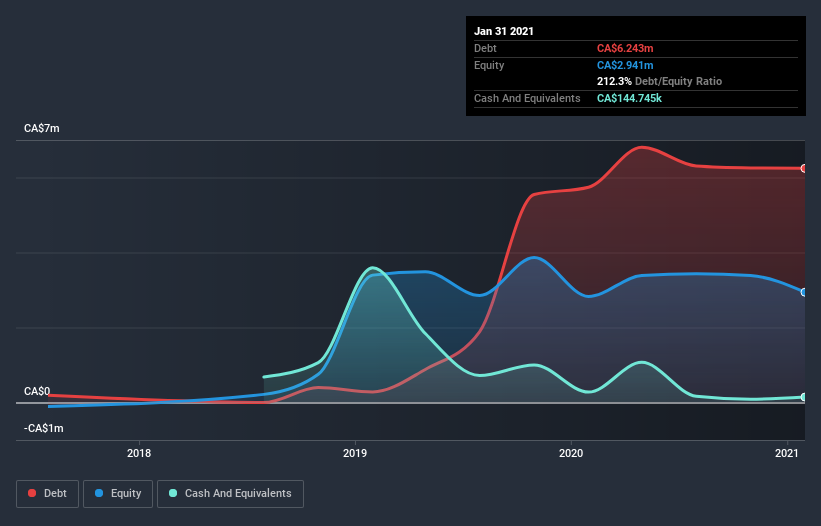Image resolution: width=821 pixels, height=526 pixels.
Task: Click the 2020 x-axis label
Action: pyautogui.click(x=571, y=453)
